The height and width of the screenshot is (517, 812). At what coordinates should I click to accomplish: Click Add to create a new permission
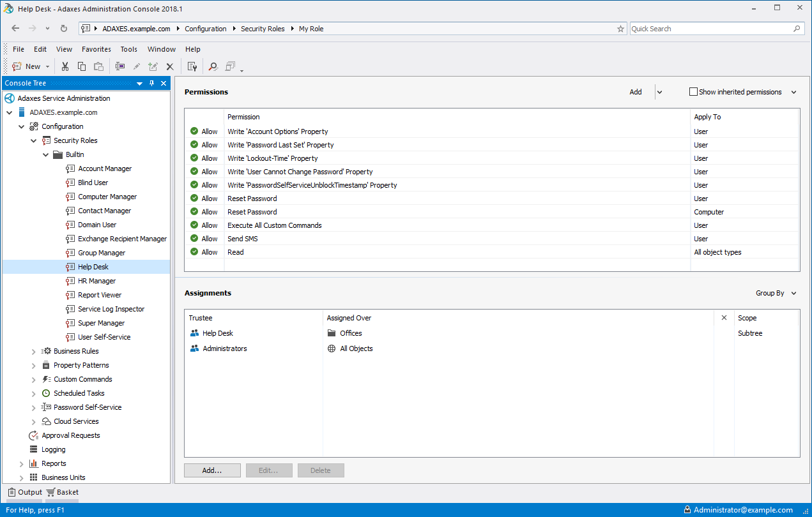(x=635, y=91)
